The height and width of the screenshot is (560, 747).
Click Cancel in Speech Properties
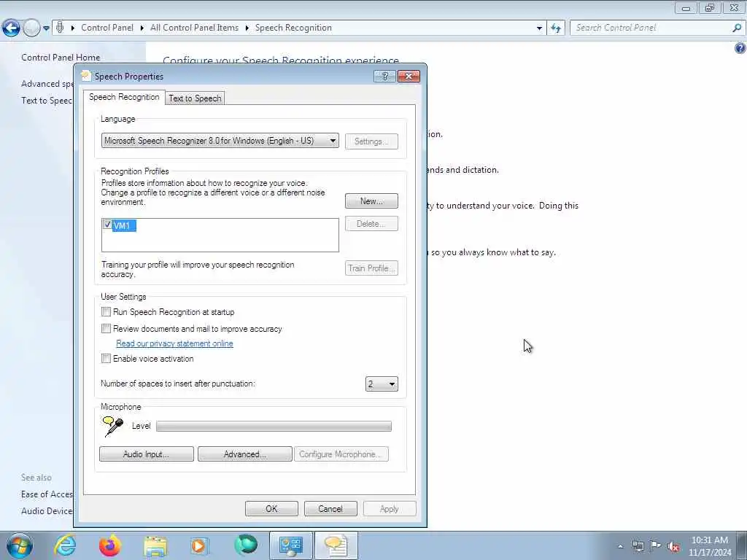point(330,508)
